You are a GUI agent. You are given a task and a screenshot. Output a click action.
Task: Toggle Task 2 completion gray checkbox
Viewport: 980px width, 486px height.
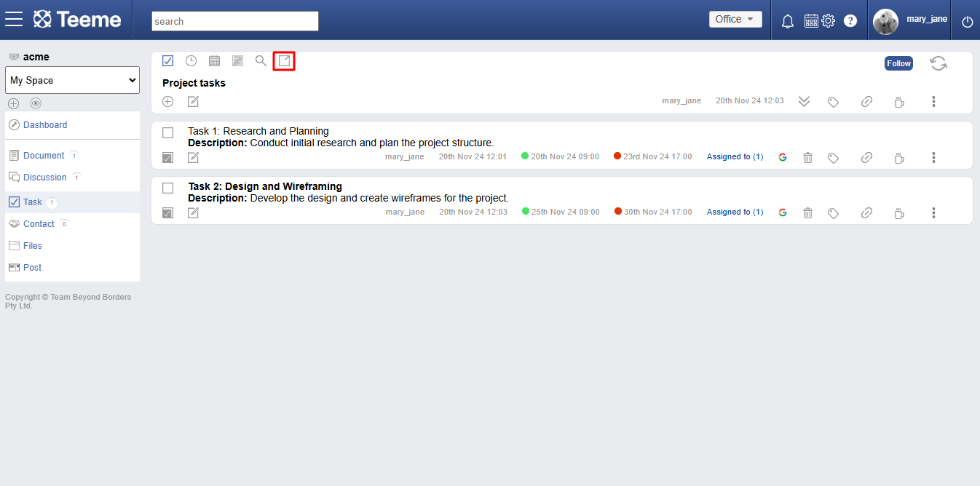(x=167, y=212)
